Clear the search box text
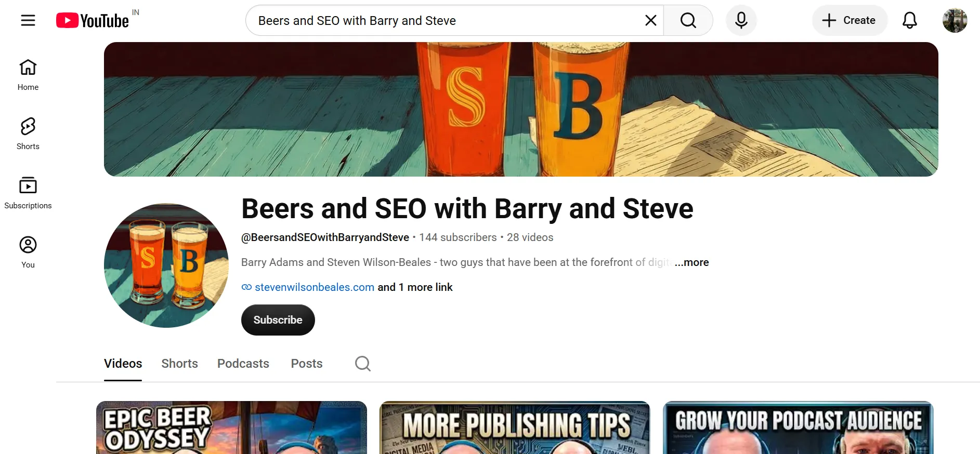This screenshot has height=454, width=980. [x=650, y=20]
